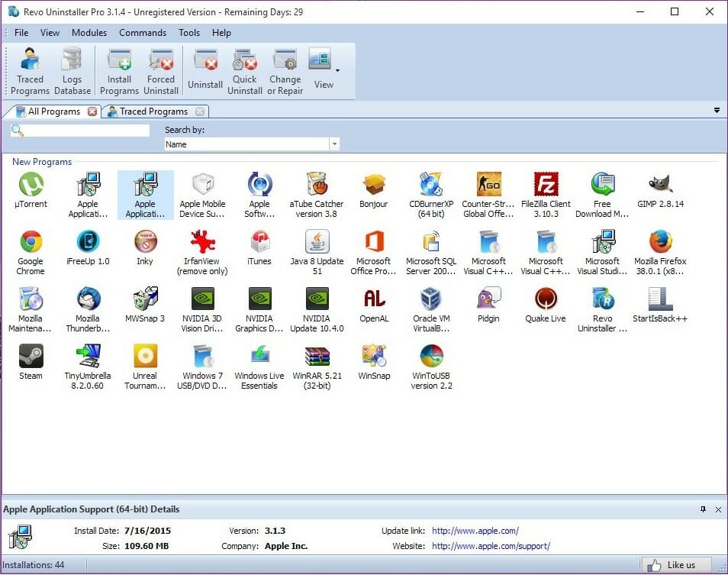
Task: Open the Commands menu
Action: [x=143, y=33]
